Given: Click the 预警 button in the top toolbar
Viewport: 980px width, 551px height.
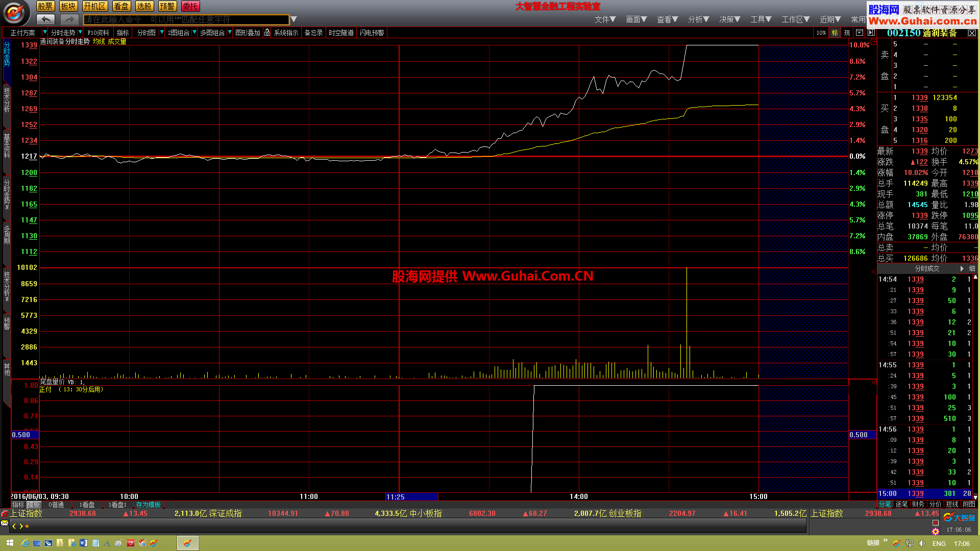Looking at the screenshot, I should pyautogui.click(x=167, y=6).
